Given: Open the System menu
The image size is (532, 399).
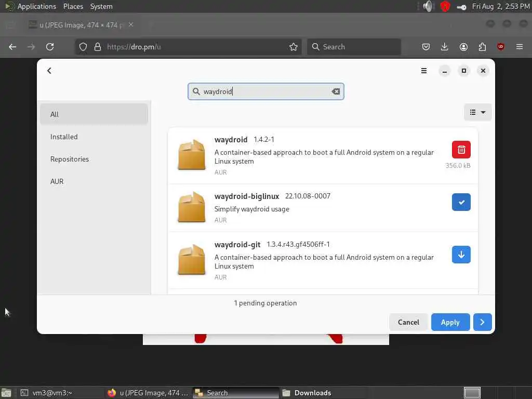Looking at the screenshot, I should [x=101, y=6].
